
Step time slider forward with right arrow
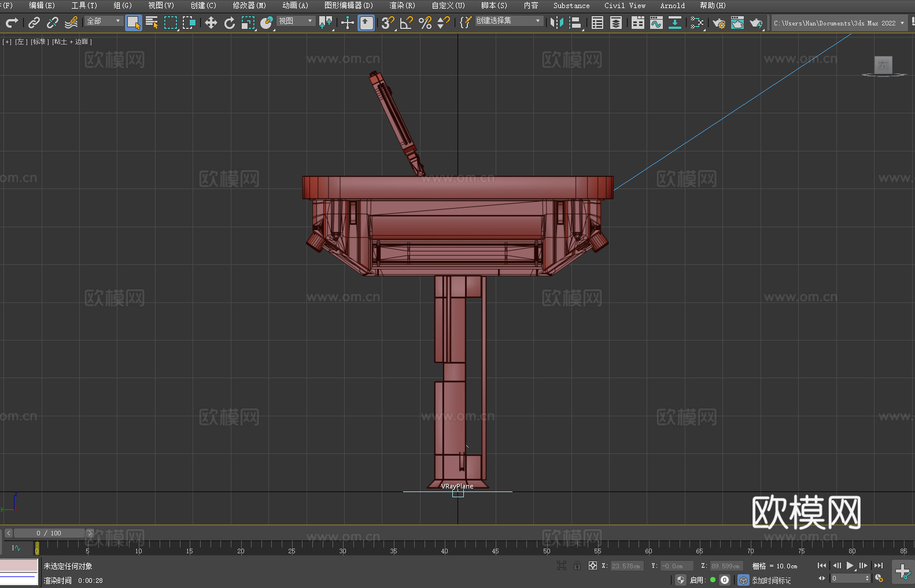90,533
